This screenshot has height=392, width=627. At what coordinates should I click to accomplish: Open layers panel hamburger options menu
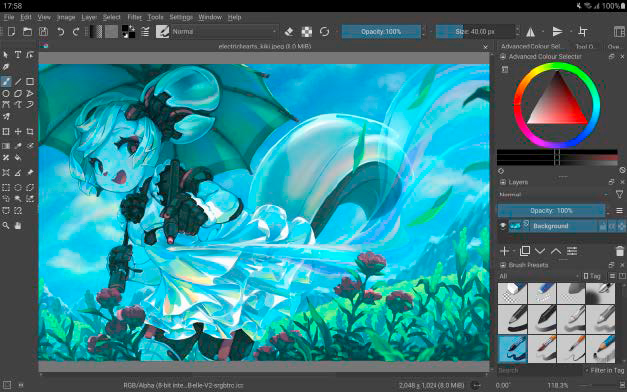pyautogui.click(x=619, y=211)
